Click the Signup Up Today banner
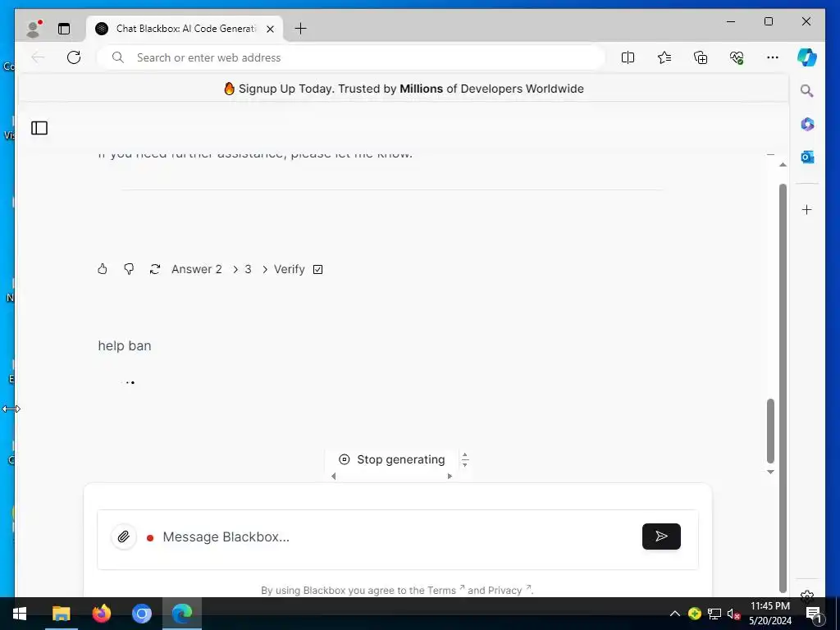This screenshot has height=630, width=840. (x=404, y=89)
